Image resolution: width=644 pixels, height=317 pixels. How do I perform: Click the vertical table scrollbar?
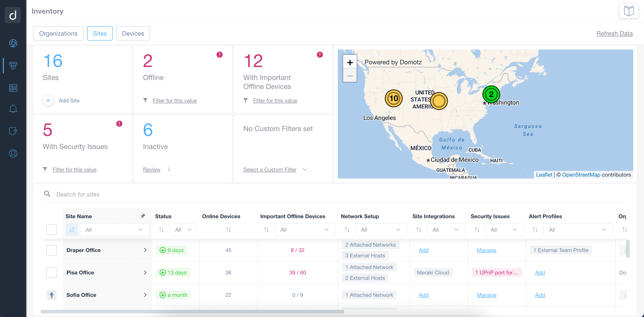tap(627, 249)
